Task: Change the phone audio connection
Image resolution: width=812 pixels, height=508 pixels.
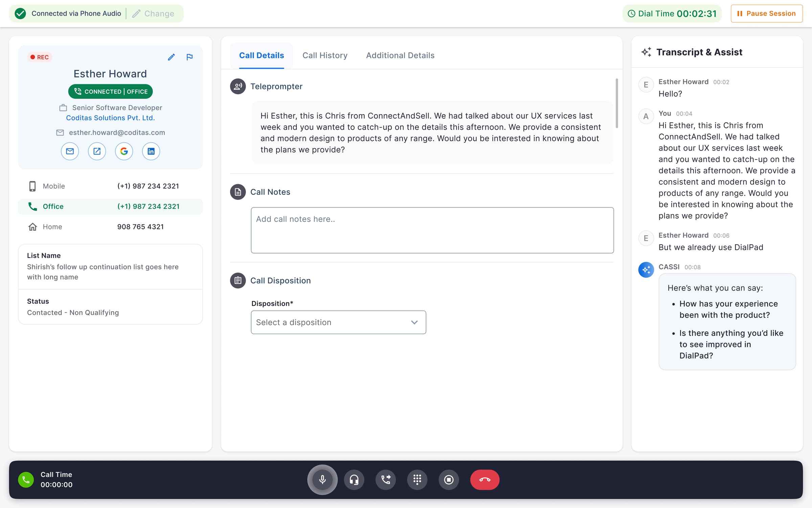Action: pos(153,14)
